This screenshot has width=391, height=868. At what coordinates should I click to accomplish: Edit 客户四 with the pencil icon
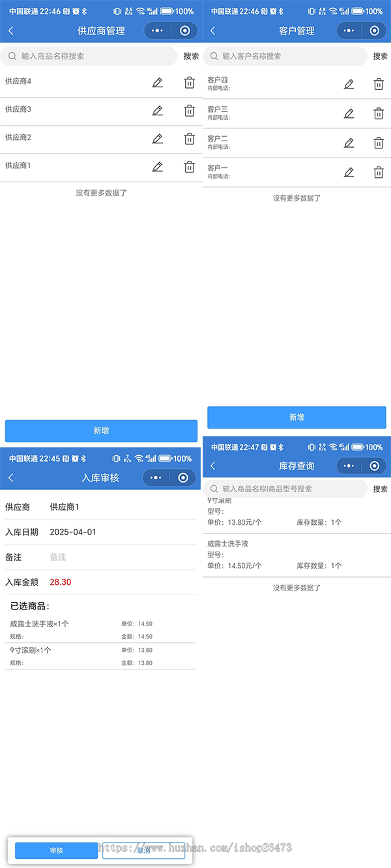pyautogui.click(x=349, y=84)
